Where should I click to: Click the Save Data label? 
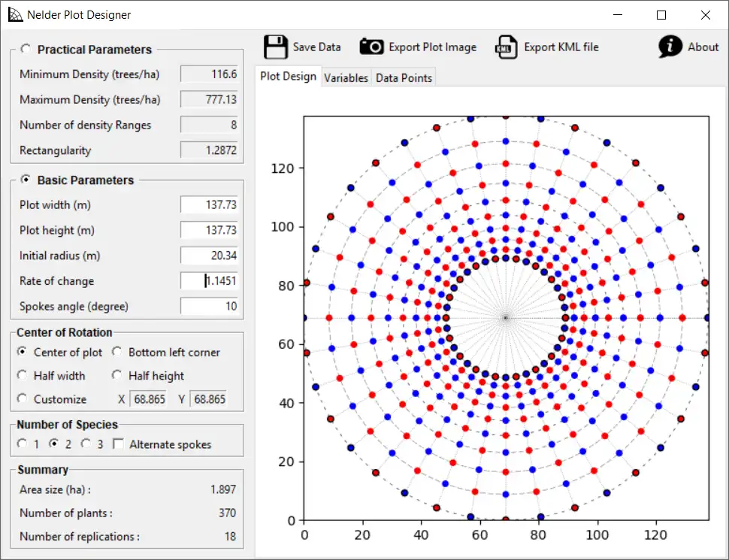[x=316, y=47]
